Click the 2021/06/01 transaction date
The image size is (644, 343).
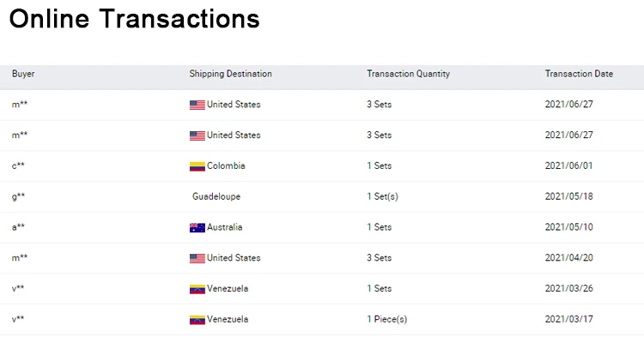[569, 166]
